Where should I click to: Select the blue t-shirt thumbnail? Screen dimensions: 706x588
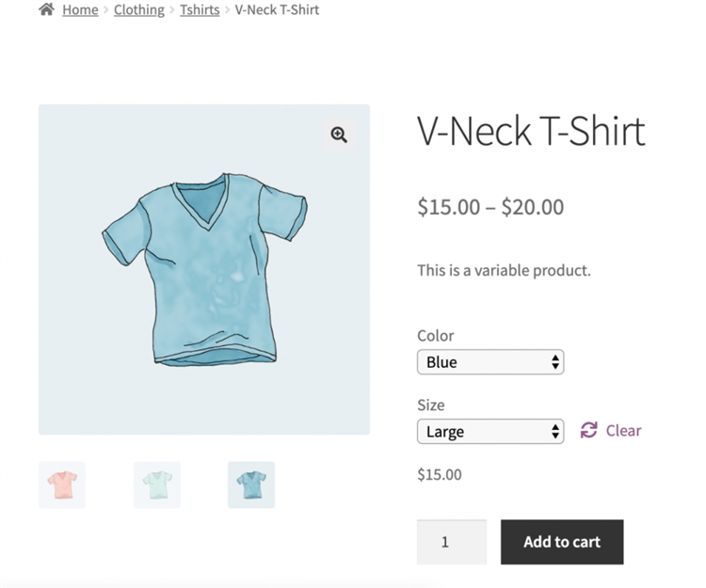tap(251, 485)
